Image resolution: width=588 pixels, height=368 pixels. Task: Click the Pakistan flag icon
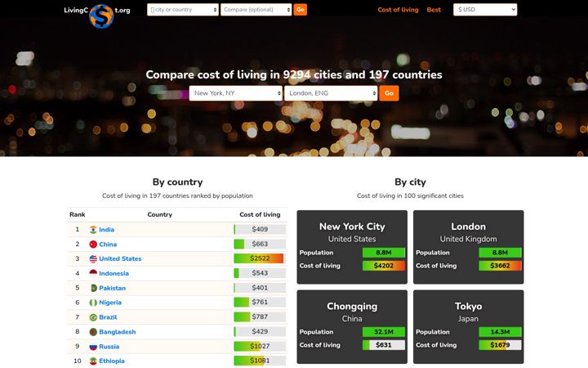click(93, 288)
